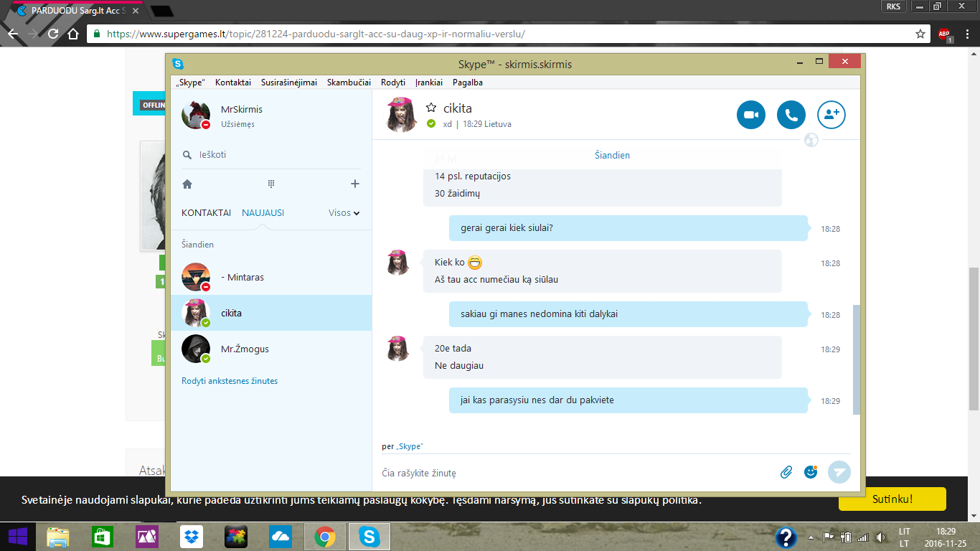Click the search magnifier icon
Image resolution: width=980 pixels, height=551 pixels.
(x=187, y=155)
